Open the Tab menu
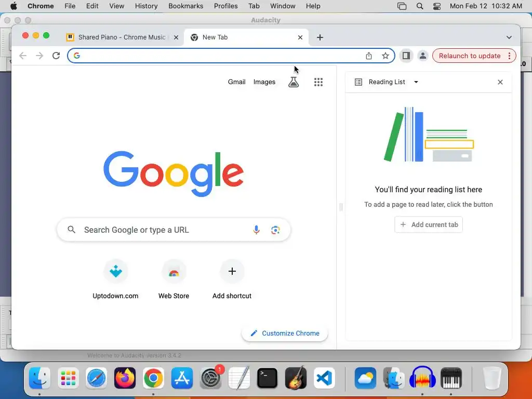532x399 pixels. pos(254,6)
